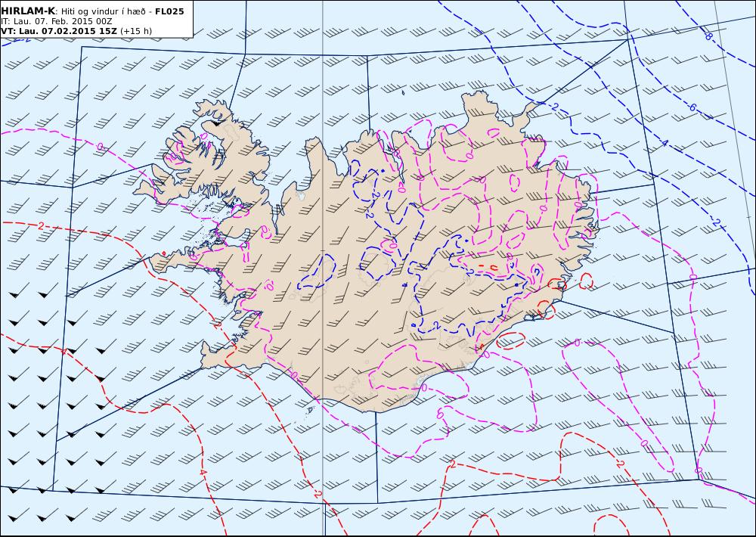Screen dimensions: 756x537
Task: Click the HIRLAM-K model name in the header
Action: 28,11
